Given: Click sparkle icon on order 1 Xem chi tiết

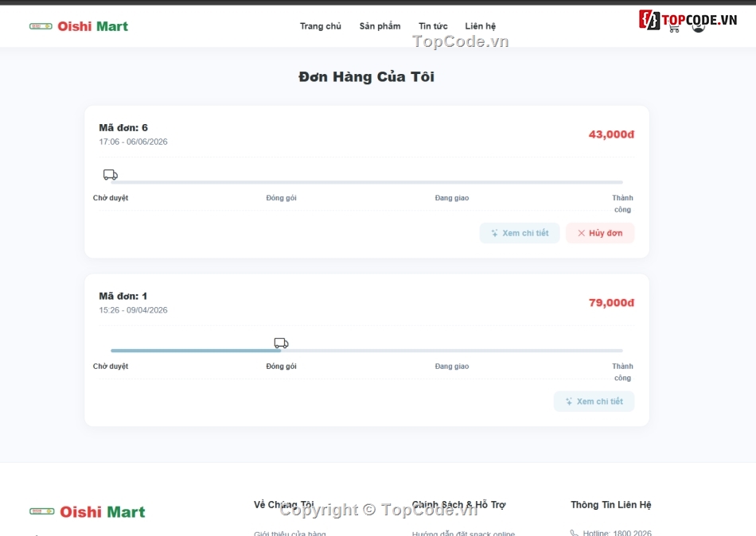Looking at the screenshot, I should 569,402.
